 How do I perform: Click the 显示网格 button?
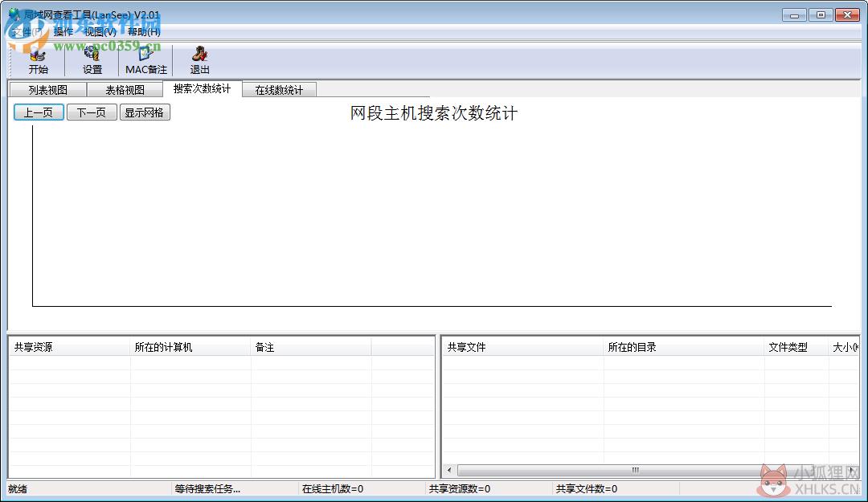click(145, 112)
